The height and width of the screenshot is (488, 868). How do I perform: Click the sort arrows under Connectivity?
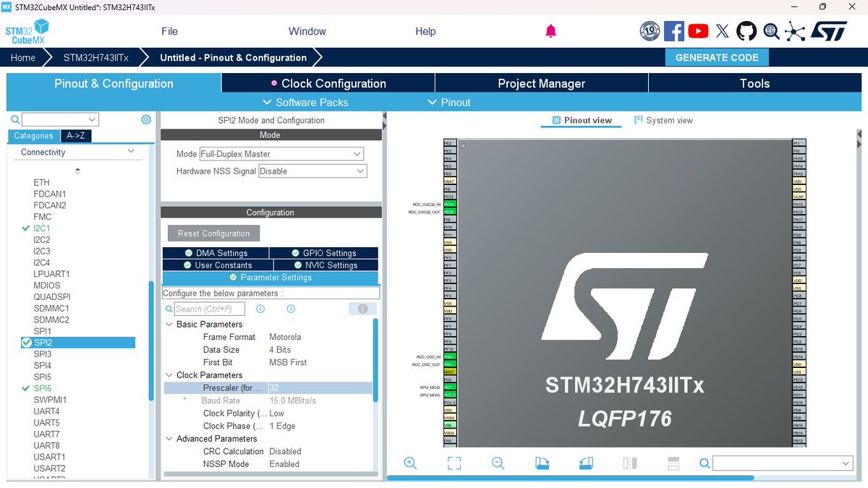point(77,171)
